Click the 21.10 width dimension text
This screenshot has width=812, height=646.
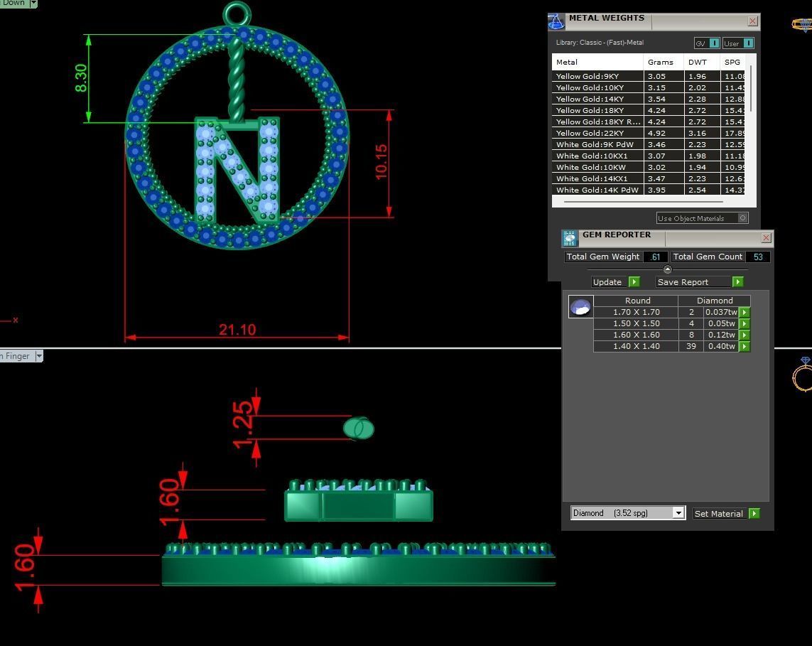coord(237,330)
